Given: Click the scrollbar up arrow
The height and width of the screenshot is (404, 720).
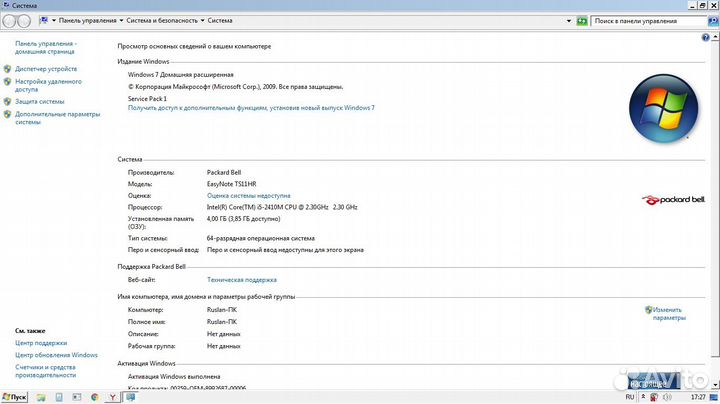Looking at the screenshot, I should pos(715,37).
